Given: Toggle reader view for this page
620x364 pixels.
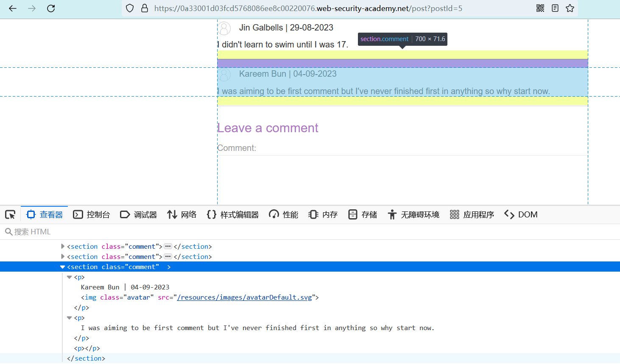Looking at the screenshot, I should point(555,8).
